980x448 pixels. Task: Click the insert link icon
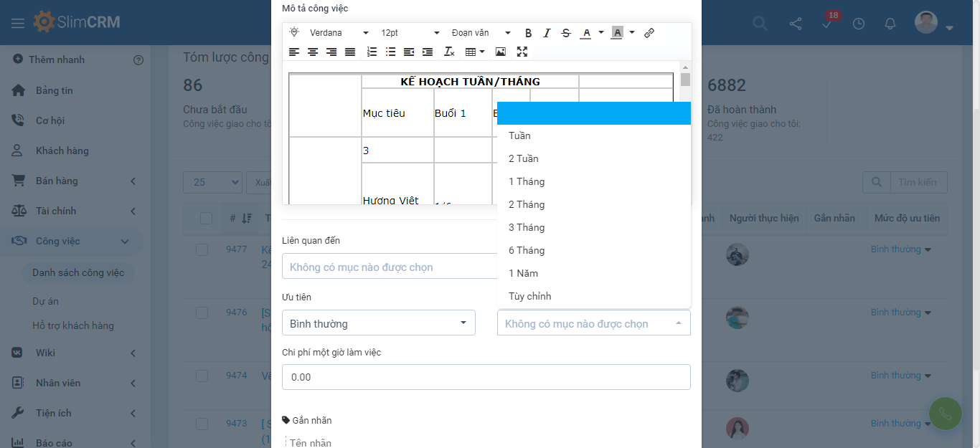[x=649, y=33]
